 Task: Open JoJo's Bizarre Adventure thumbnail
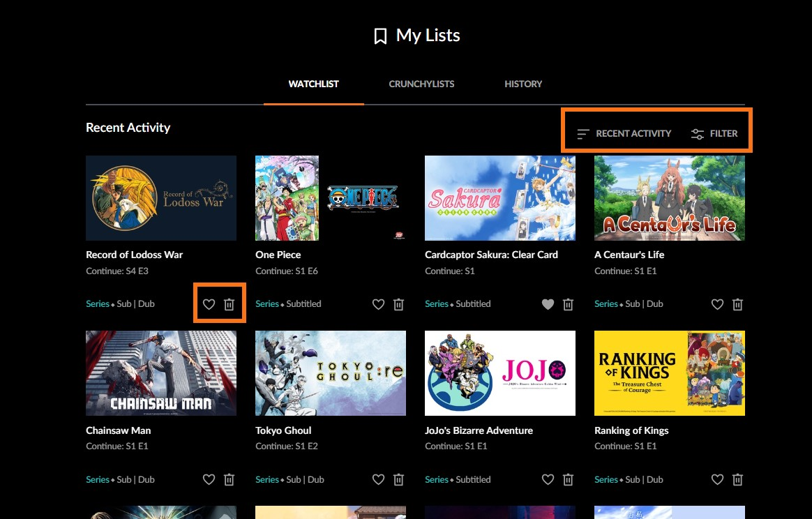point(499,373)
